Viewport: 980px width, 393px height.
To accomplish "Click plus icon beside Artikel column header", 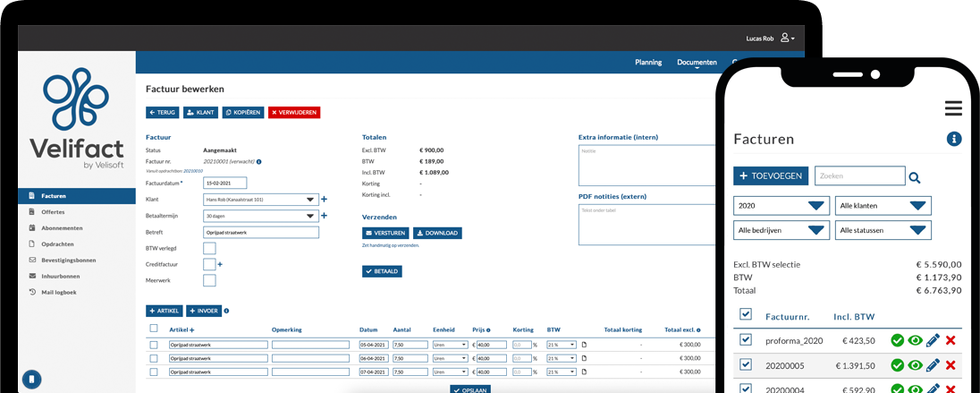I will click(192, 329).
